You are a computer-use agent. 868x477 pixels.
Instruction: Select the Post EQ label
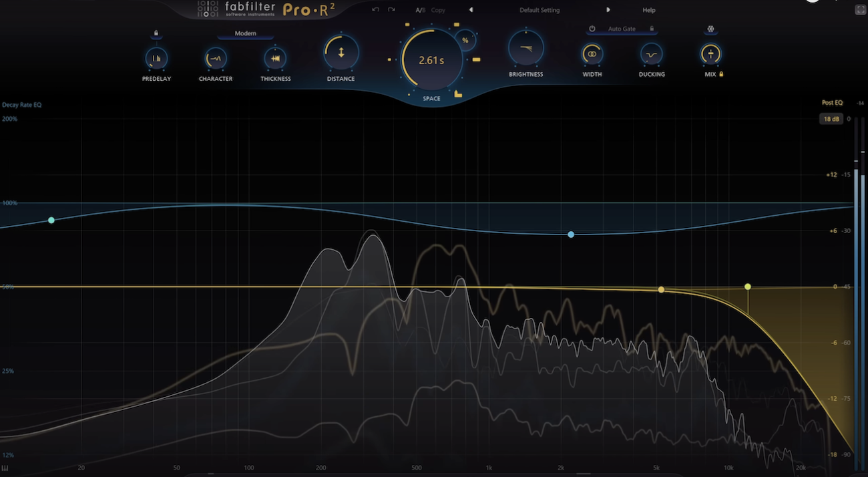coord(832,103)
